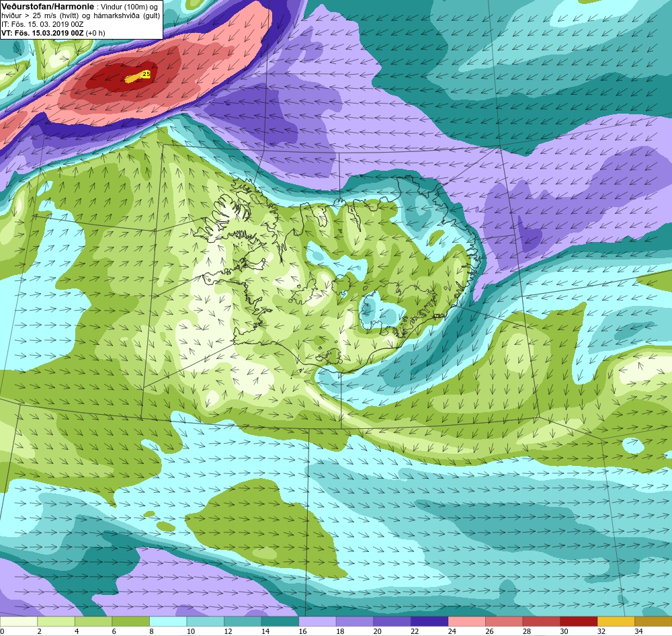Click the legend scale number 8
This screenshot has width=672, height=636.
[x=152, y=631]
